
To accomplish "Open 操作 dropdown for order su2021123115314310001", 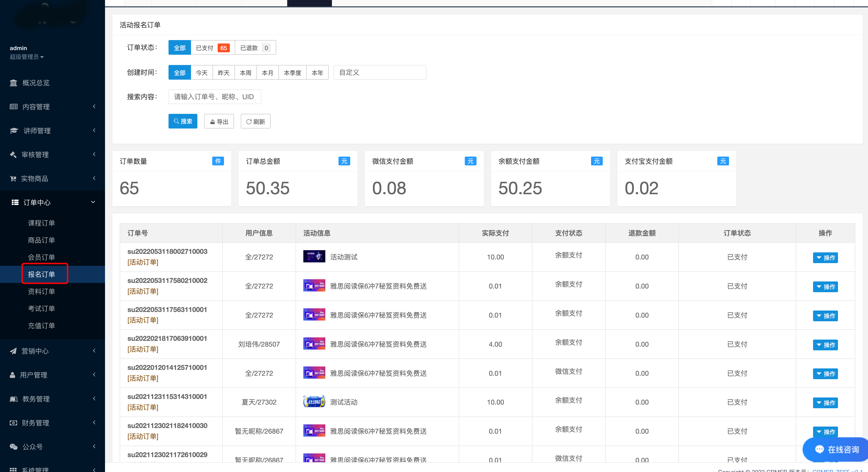I will (825, 403).
